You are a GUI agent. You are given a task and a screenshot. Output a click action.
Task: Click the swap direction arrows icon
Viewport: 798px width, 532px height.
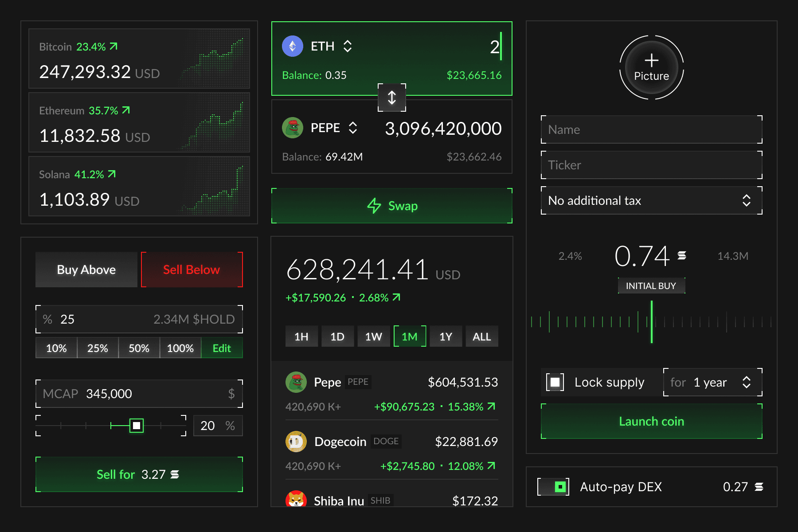pyautogui.click(x=392, y=98)
